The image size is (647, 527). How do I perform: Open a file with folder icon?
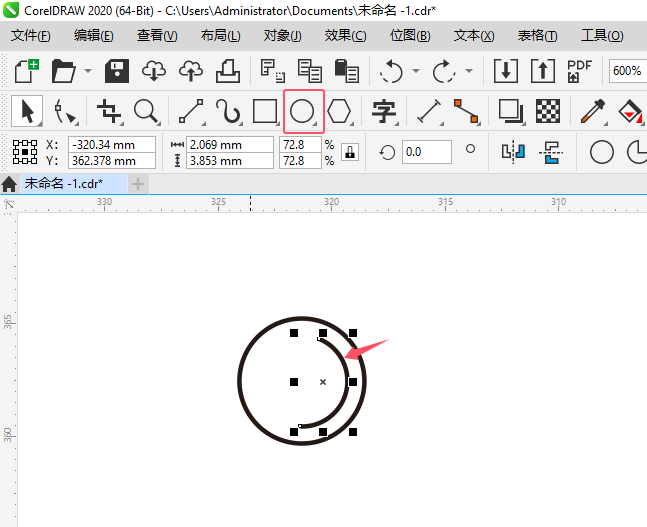point(64,71)
